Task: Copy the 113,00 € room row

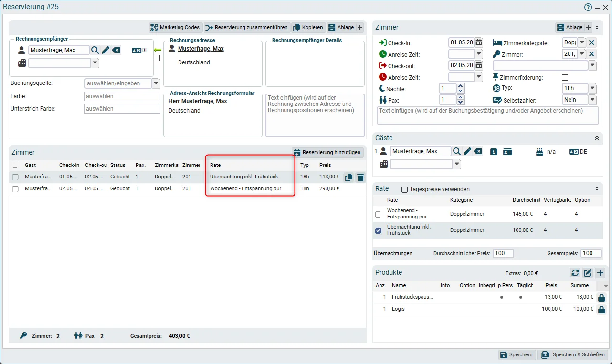Action: coord(348,177)
